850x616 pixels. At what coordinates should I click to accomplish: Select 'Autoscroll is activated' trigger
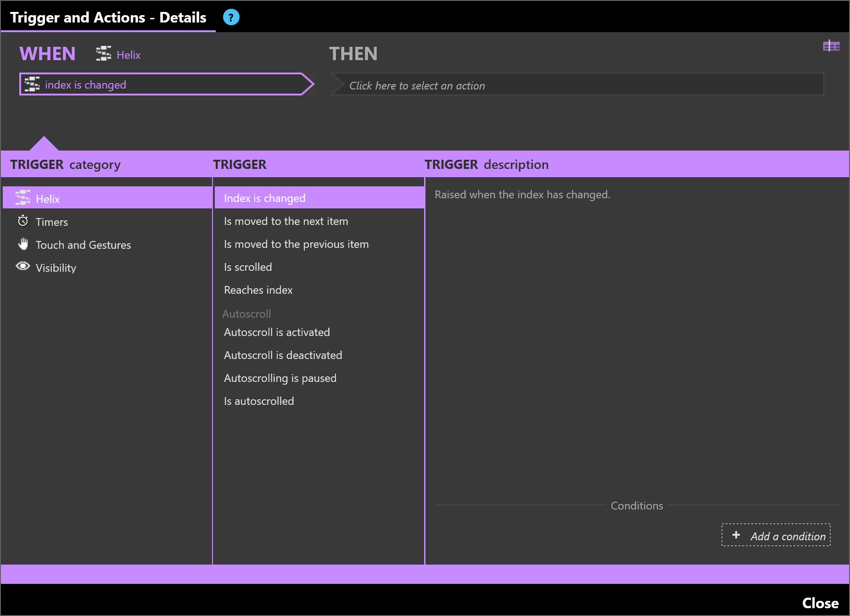[x=277, y=332]
